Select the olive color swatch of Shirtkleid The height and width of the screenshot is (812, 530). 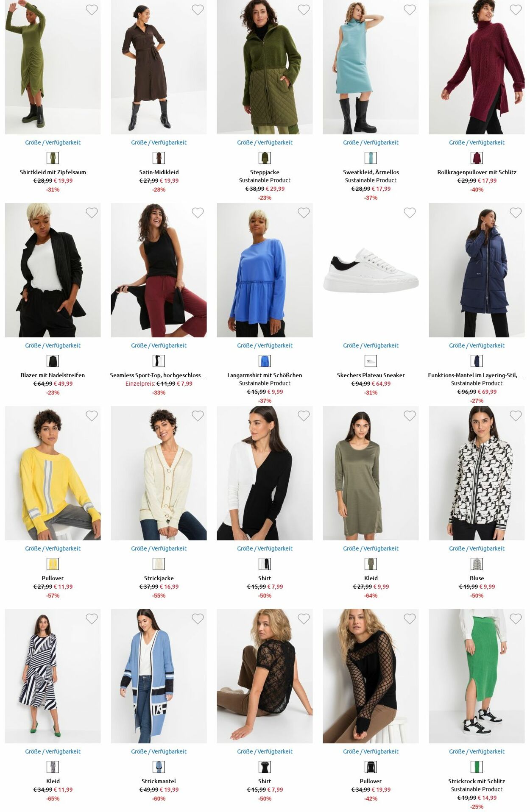pos(53,158)
